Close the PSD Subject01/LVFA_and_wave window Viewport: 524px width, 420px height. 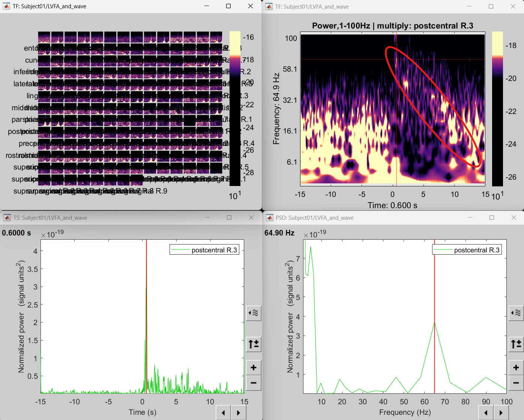[514, 217]
